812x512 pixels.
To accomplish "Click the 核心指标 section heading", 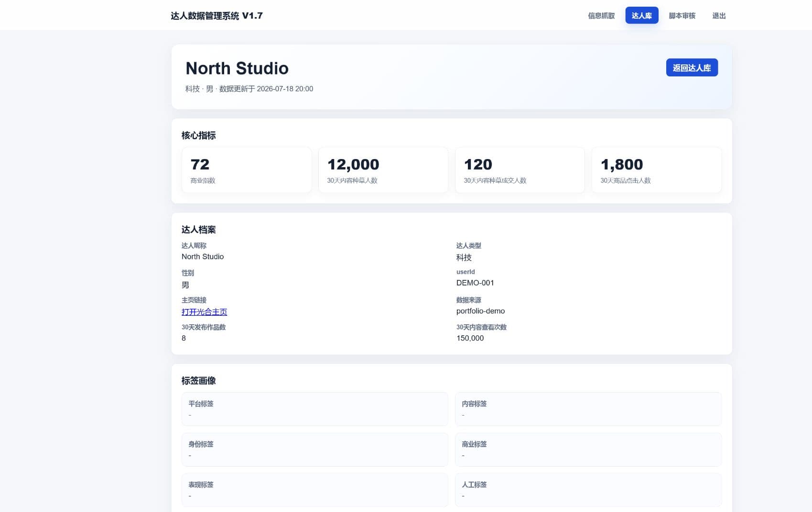I will click(198, 136).
